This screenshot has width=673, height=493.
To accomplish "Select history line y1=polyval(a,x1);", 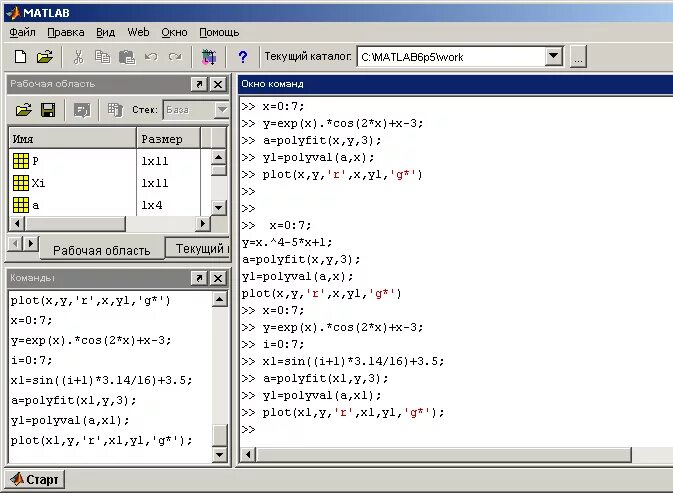I will 70,420.
